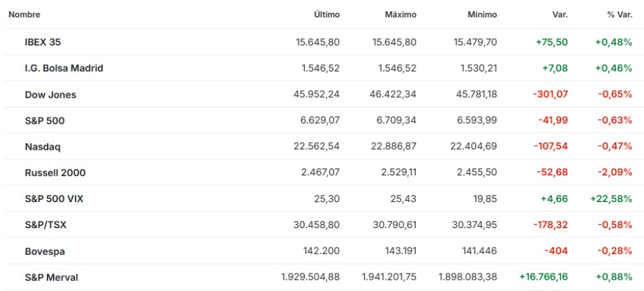The width and height of the screenshot is (644, 291).
Task: Click the 45.952,24 Dow Jones last price
Action: tap(317, 94)
